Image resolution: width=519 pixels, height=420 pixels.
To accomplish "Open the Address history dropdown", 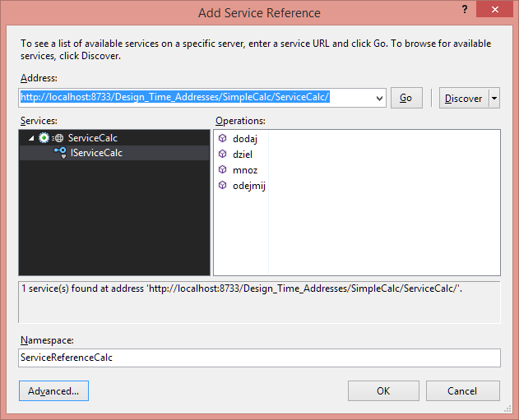I will click(379, 98).
